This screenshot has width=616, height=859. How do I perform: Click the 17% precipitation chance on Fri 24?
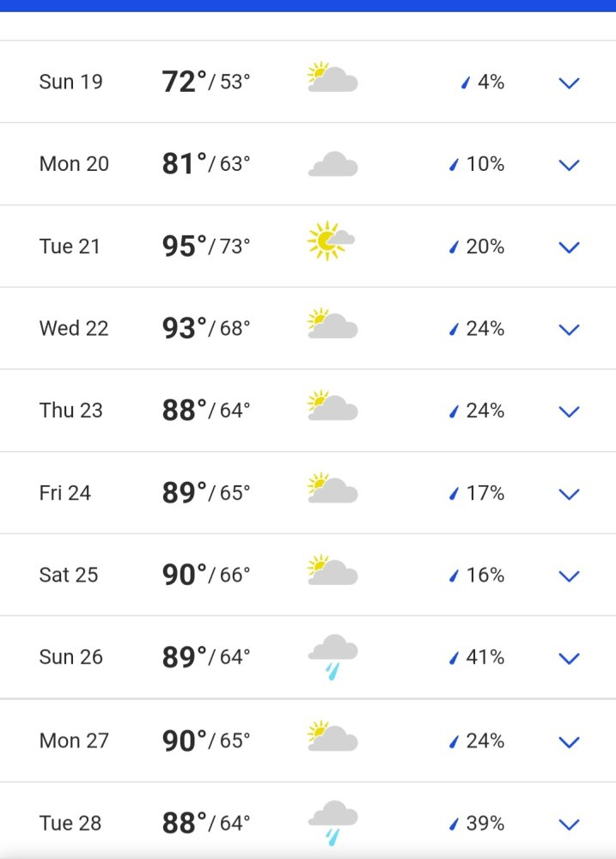click(x=485, y=493)
